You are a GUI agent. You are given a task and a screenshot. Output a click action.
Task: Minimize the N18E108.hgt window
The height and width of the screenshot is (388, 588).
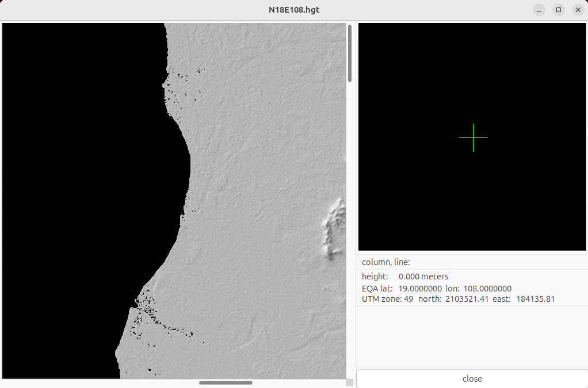(539, 10)
